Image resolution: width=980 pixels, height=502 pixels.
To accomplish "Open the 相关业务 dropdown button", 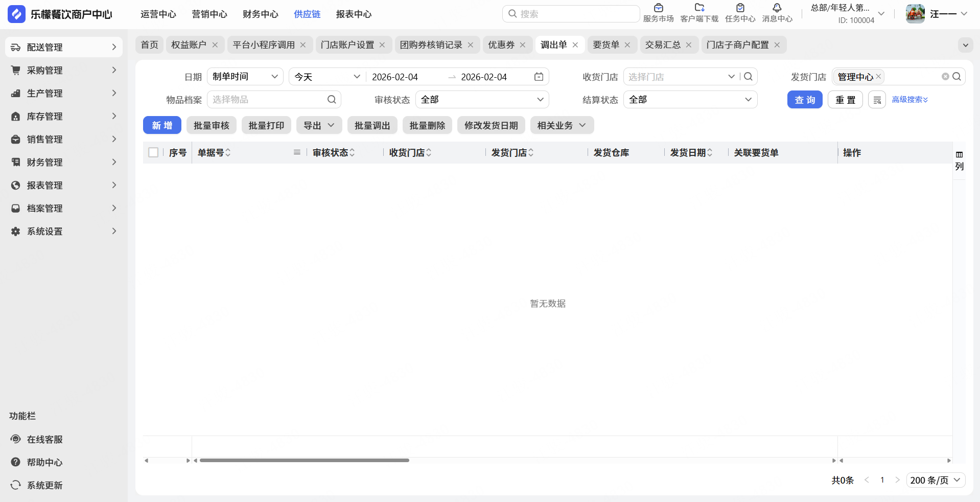I will (562, 125).
